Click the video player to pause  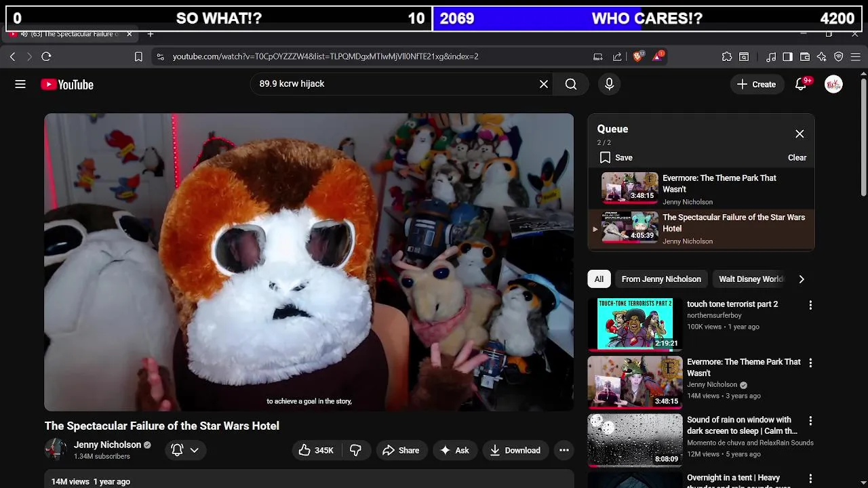[309, 262]
